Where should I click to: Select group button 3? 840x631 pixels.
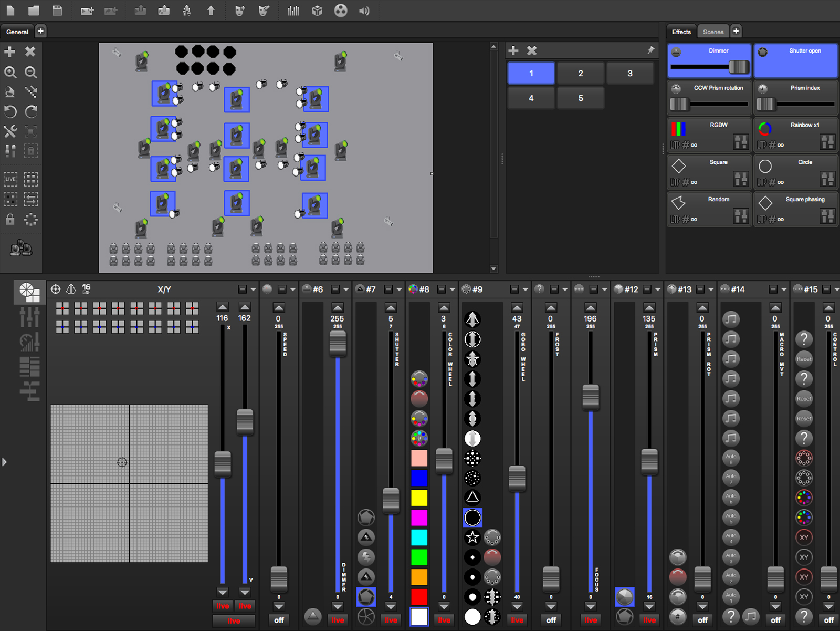(x=629, y=73)
